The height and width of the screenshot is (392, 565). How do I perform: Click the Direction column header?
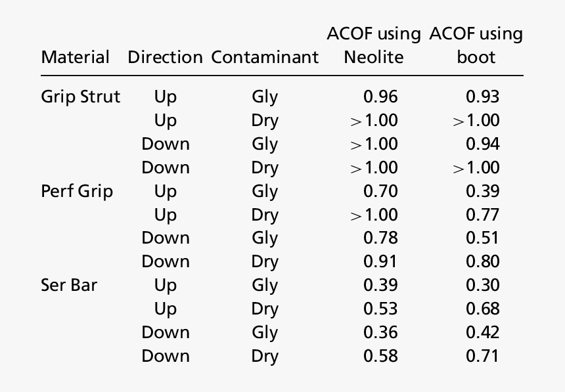tap(165, 57)
